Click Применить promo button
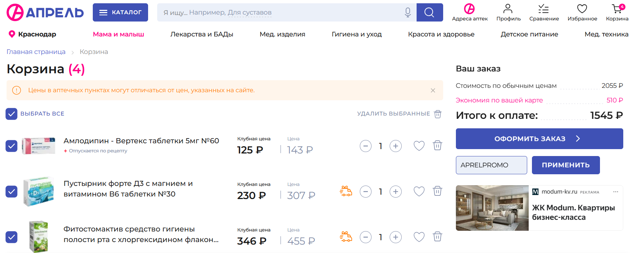 click(x=566, y=165)
